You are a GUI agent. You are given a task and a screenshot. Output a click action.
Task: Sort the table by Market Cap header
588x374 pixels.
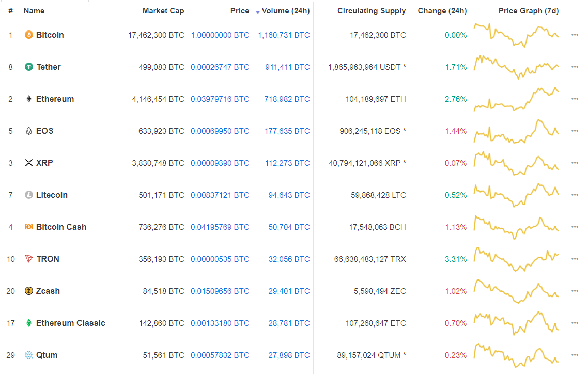[x=163, y=11]
